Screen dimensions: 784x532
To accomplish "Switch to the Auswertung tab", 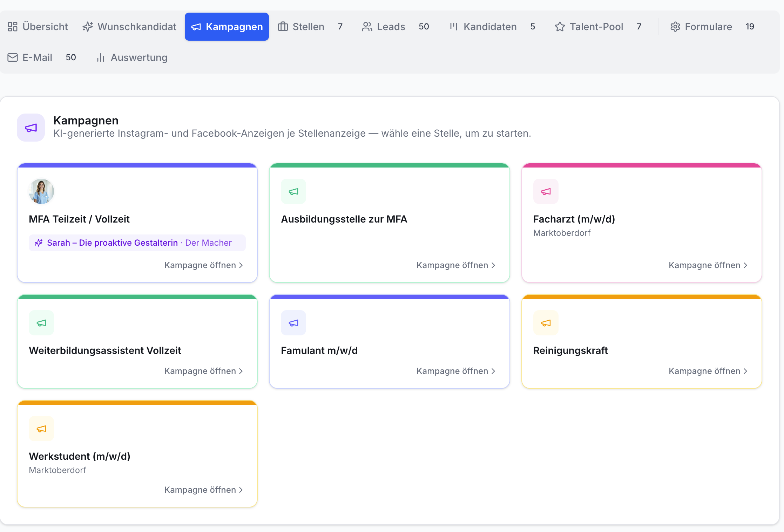I will [x=132, y=57].
